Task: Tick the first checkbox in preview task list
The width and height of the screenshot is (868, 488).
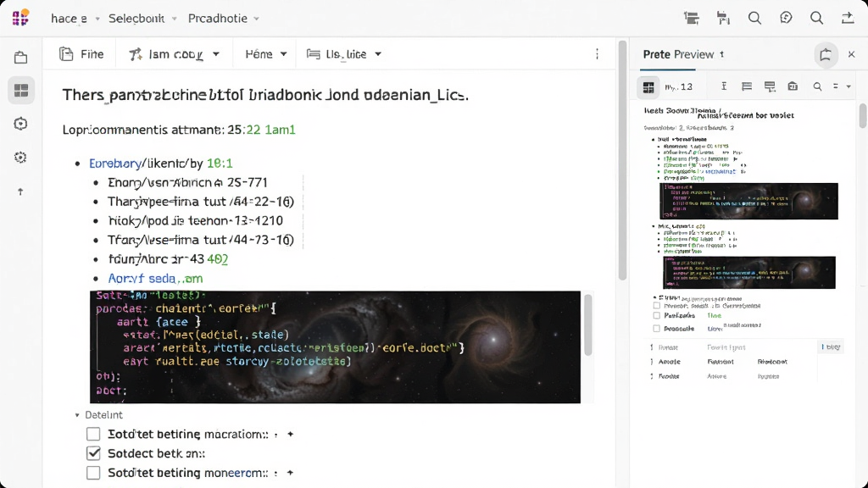Action: coord(657,305)
